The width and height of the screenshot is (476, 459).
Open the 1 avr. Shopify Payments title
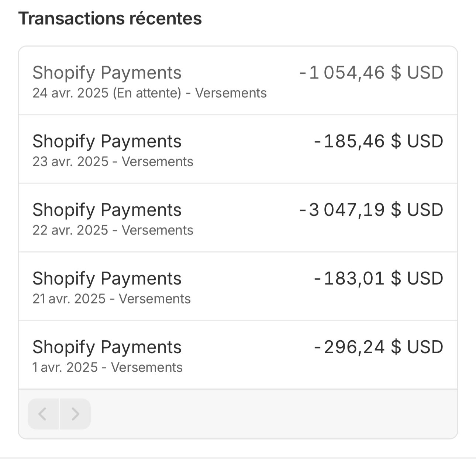click(107, 347)
